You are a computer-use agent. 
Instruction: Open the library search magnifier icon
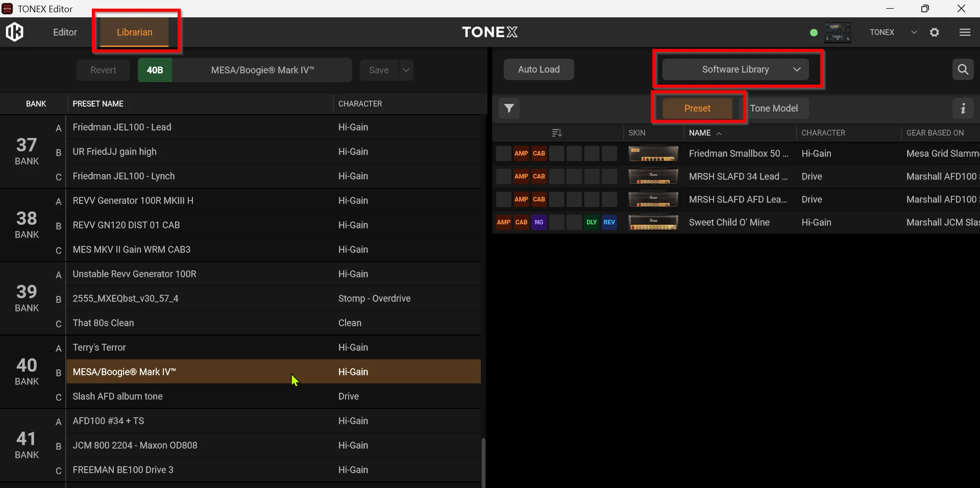point(963,69)
